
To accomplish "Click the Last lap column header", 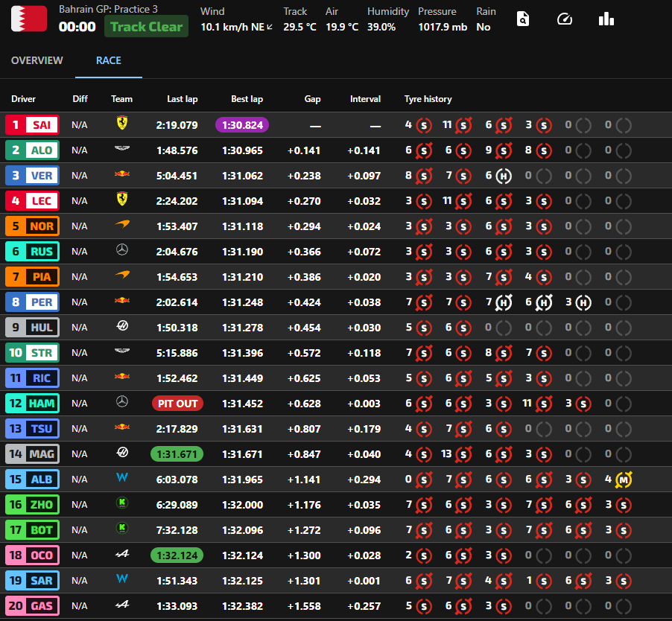I will click(182, 99).
